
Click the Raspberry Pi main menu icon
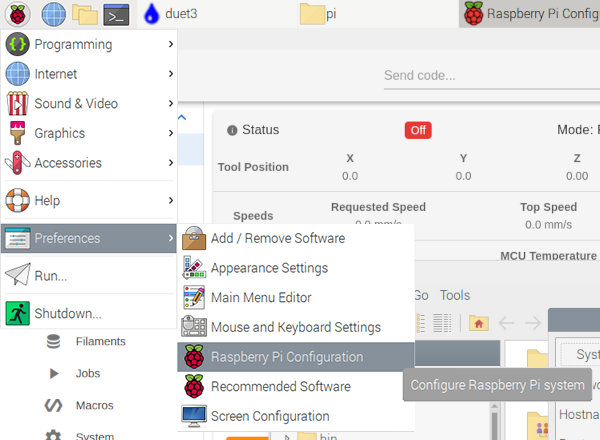click(x=19, y=14)
